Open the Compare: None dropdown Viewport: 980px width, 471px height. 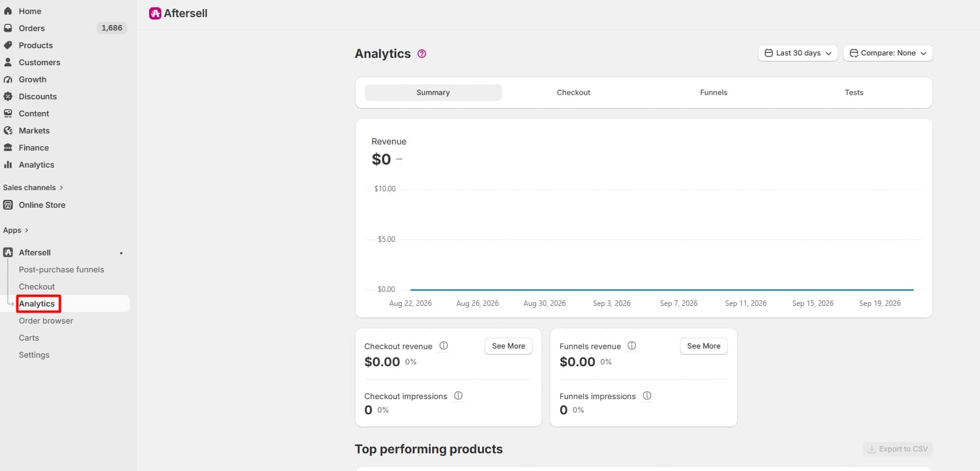coord(888,53)
